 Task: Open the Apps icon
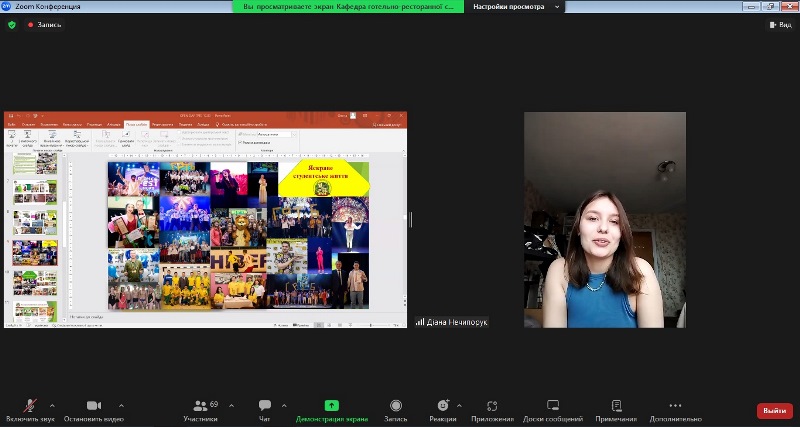[x=492, y=405]
